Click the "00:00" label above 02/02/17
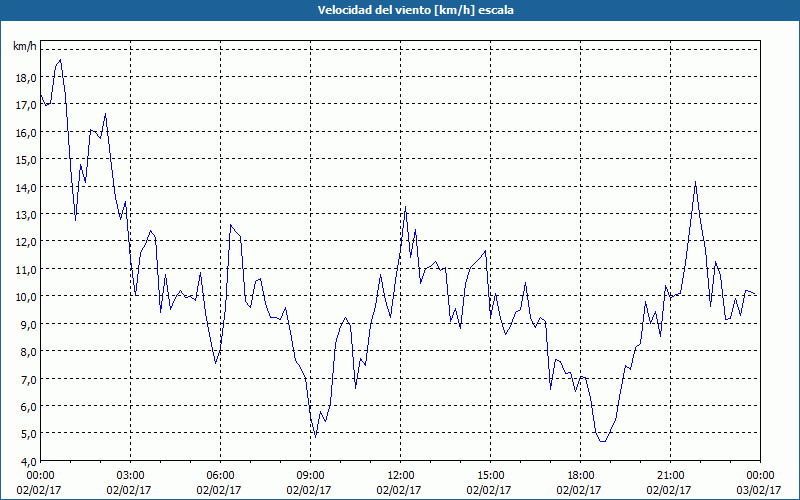This screenshot has height=500, width=800. 41,476
